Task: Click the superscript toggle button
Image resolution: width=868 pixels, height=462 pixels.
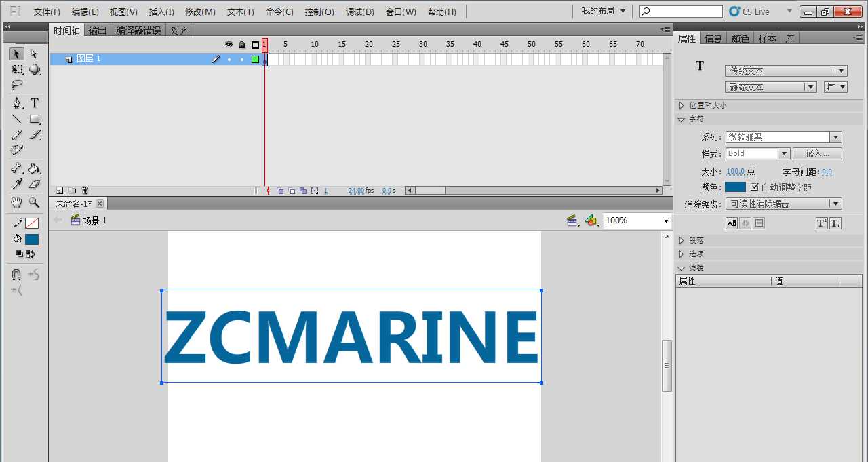Action: (822, 223)
